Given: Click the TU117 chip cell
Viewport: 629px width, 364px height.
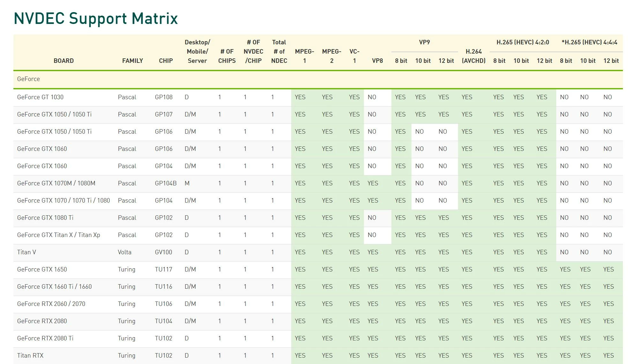Looking at the screenshot, I should (163, 269).
